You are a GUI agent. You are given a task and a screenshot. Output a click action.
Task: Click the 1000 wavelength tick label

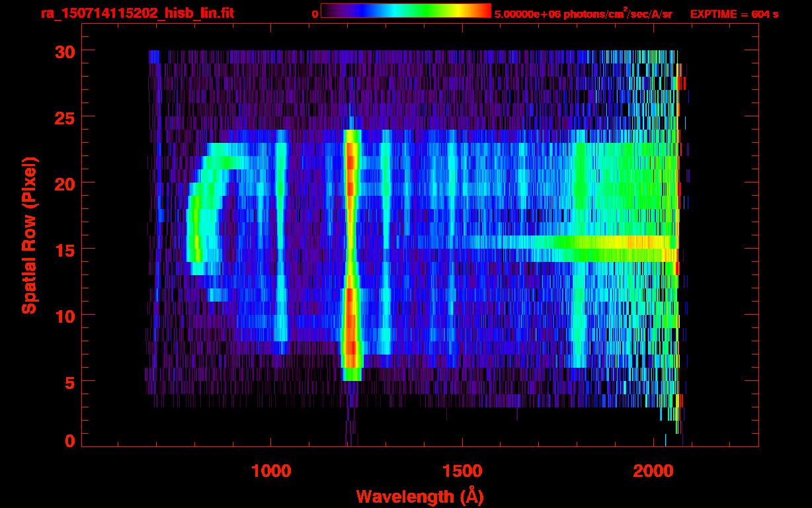271,471
